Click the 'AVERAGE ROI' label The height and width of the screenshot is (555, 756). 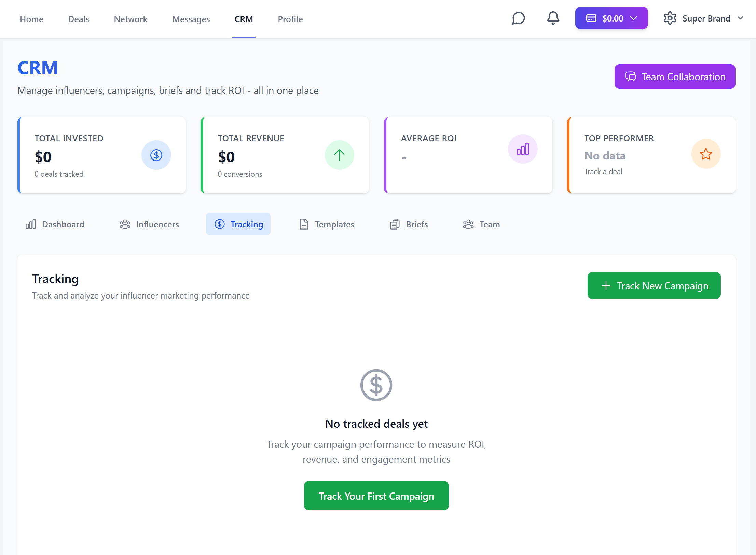[x=429, y=138]
